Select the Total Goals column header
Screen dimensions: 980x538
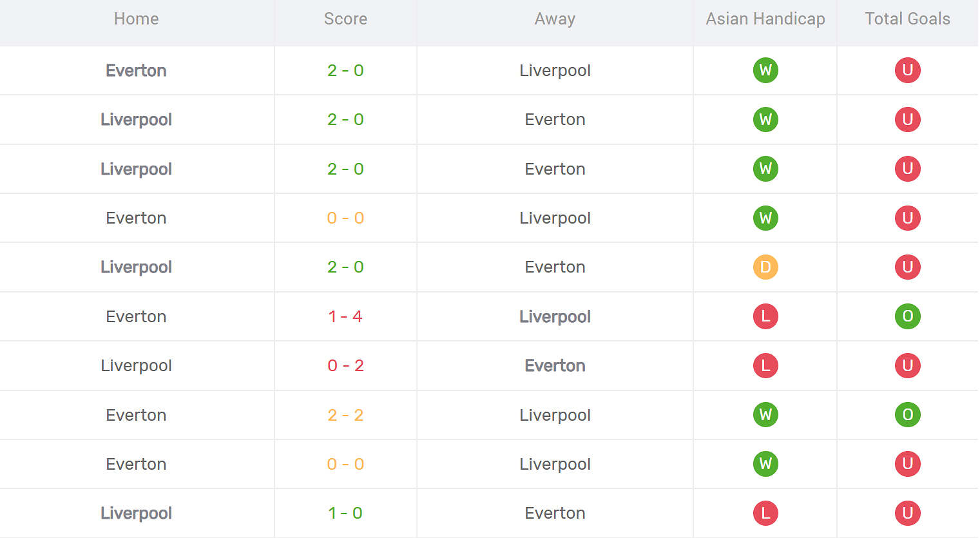pyautogui.click(x=907, y=19)
